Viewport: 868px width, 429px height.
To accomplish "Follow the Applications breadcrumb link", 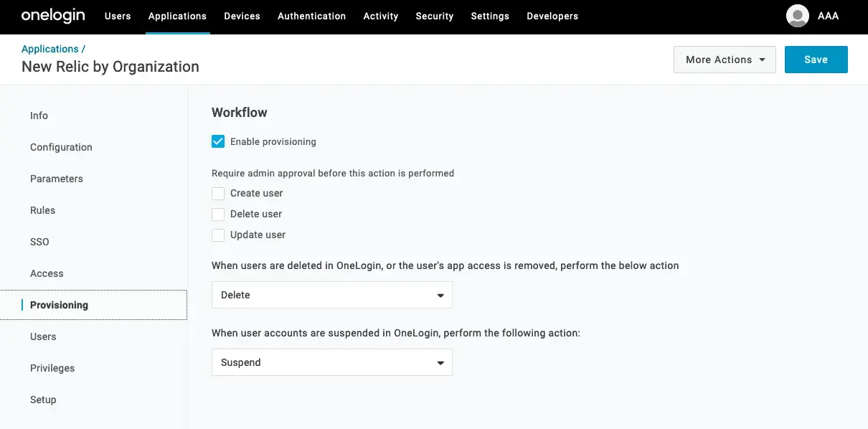I will tap(49, 48).
